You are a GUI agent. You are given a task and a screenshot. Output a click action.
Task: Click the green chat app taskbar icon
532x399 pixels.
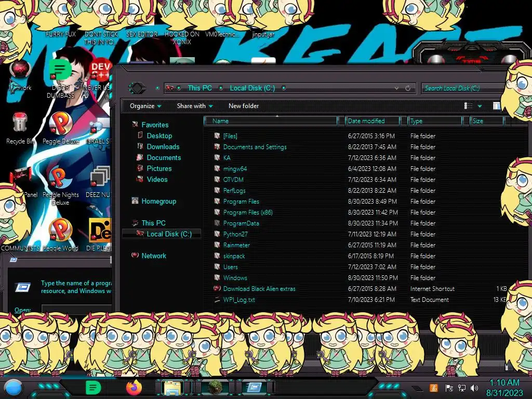(94, 388)
